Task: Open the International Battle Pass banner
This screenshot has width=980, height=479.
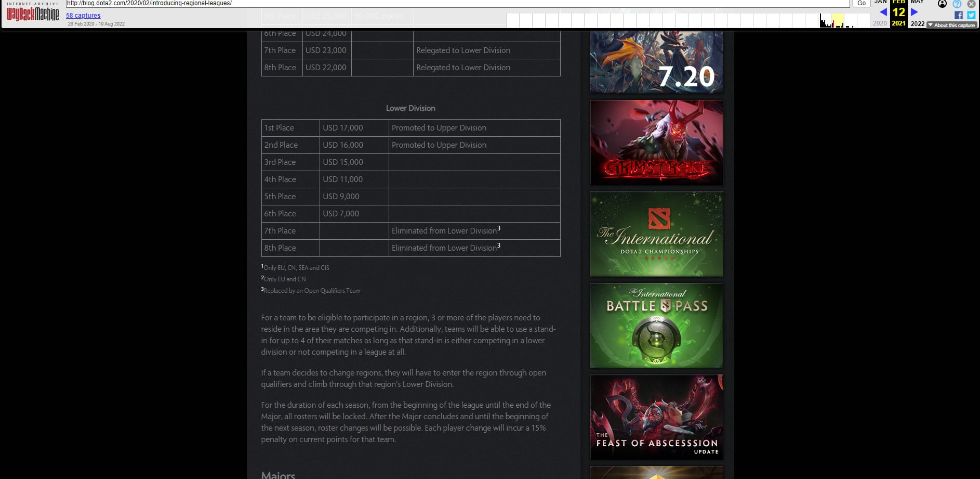Action: (656, 326)
